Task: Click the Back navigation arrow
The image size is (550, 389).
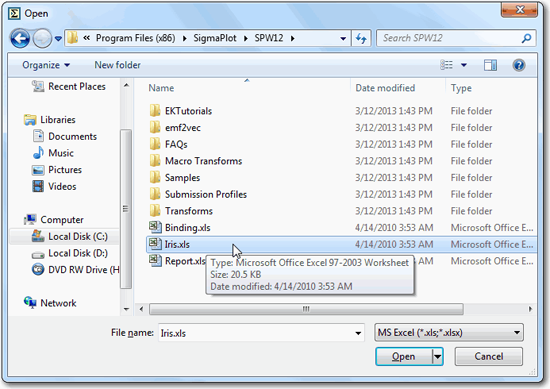Action: (20, 38)
